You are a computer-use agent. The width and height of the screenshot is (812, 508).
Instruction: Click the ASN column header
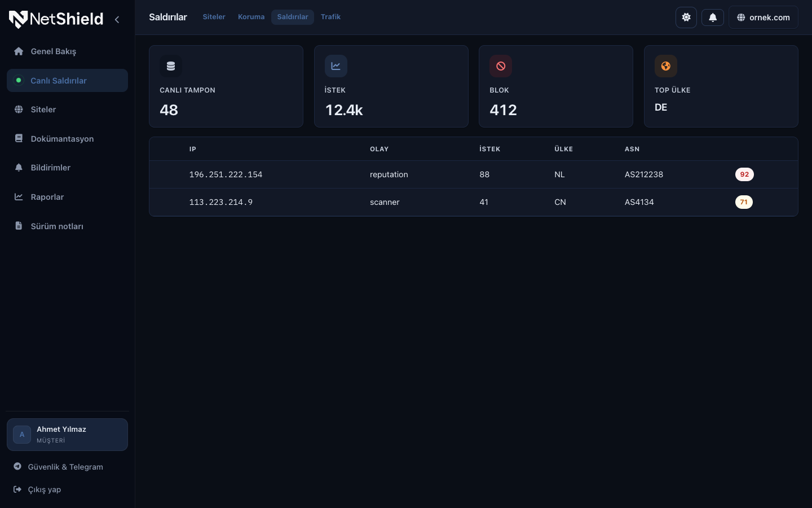[x=632, y=149]
